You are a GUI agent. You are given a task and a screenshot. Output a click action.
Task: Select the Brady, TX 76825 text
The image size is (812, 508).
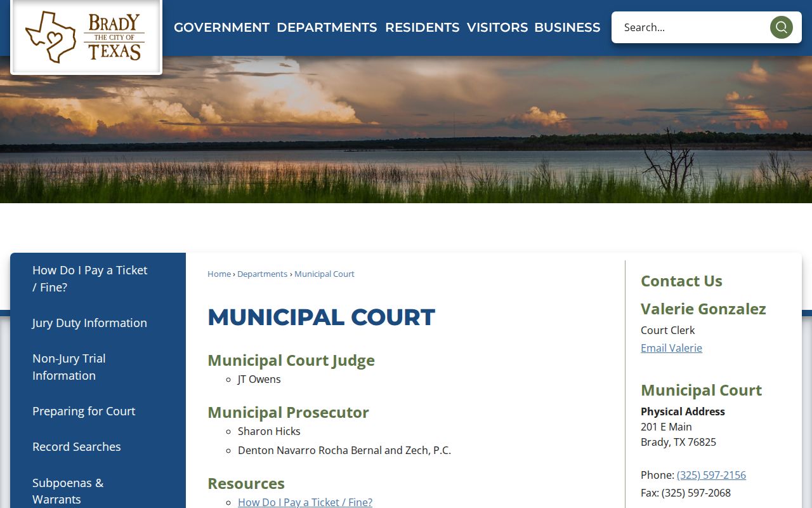(678, 442)
